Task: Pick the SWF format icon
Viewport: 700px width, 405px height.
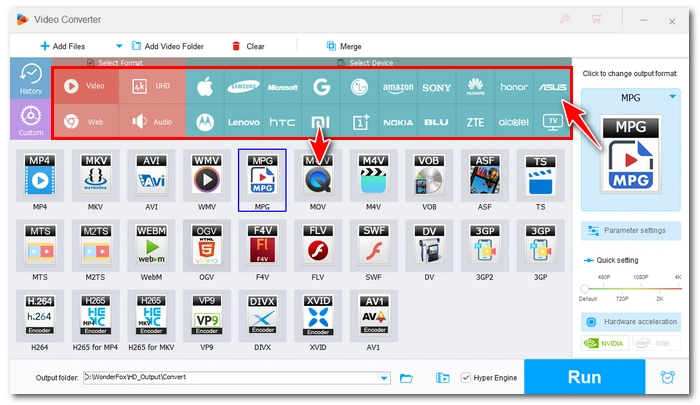Action: point(374,246)
